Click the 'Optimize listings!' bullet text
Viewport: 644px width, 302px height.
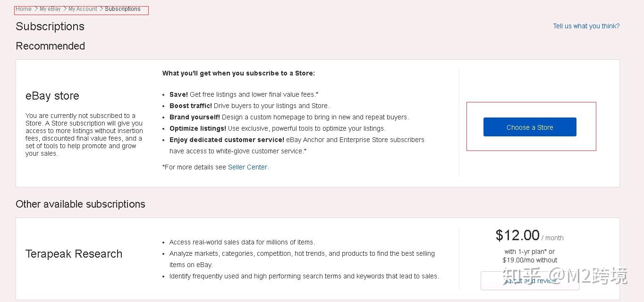coord(198,128)
